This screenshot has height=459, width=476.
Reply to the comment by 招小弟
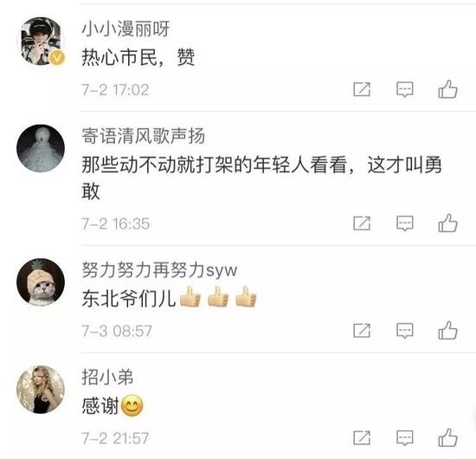click(405, 437)
